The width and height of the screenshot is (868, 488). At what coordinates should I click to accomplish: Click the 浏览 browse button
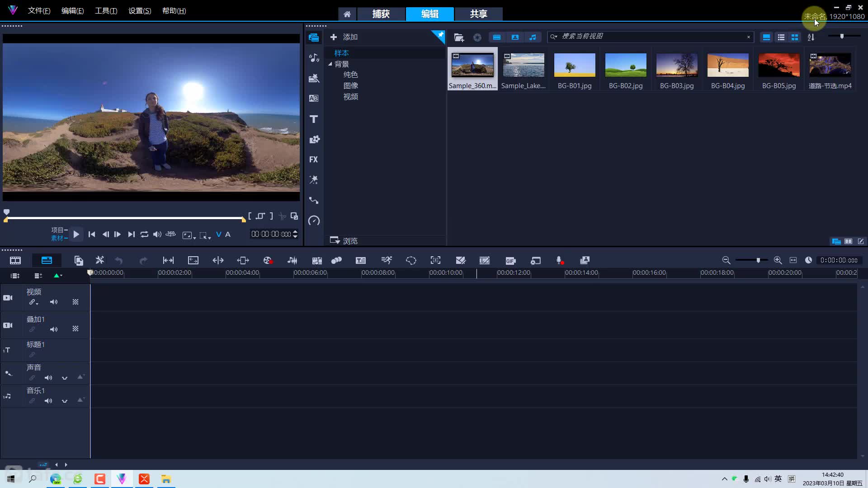point(344,240)
